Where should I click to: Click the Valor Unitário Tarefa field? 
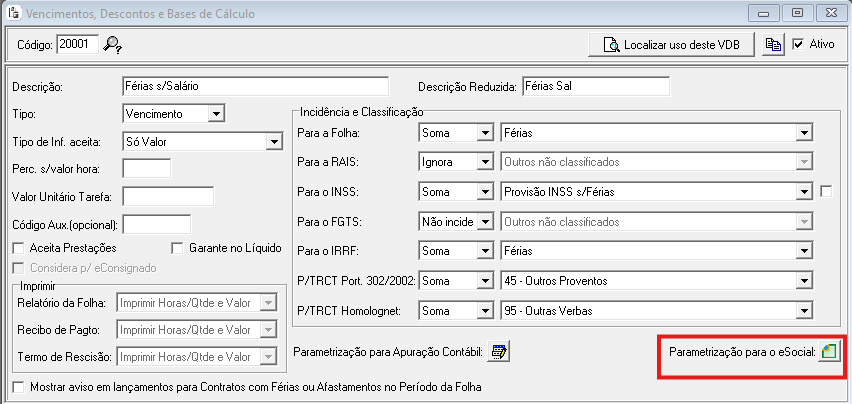[167, 196]
